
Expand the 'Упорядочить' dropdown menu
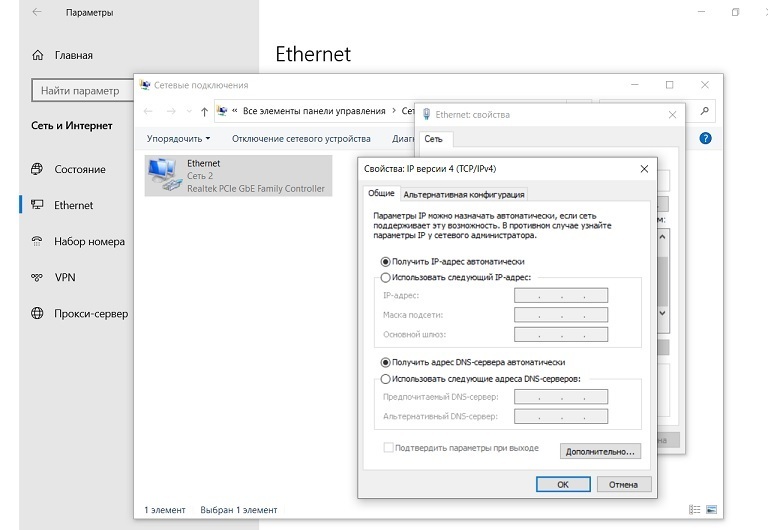click(178, 139)
